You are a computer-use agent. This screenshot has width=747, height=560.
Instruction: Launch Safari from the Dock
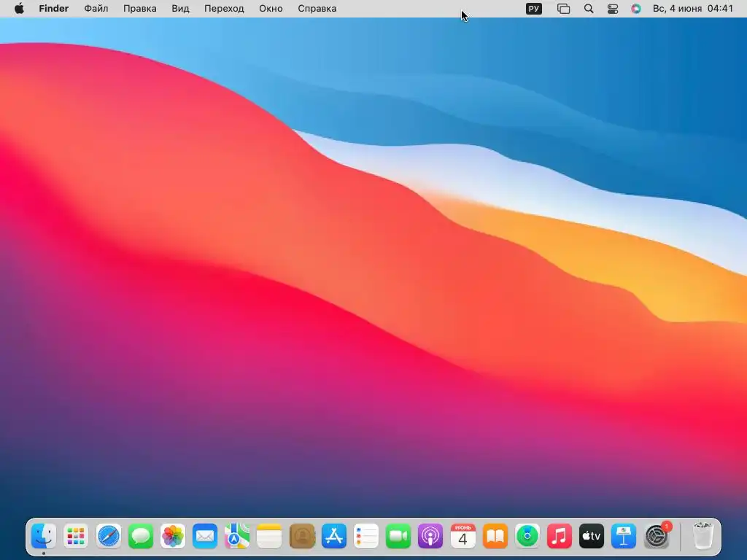pos(108,536)
